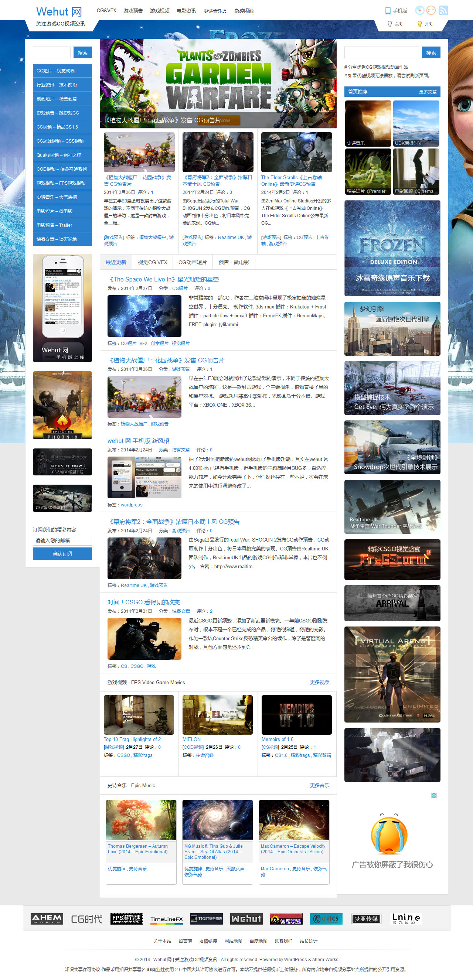473x980 pixels.
Task: Click the 确认订阅 subscribe button
Action: 62,554
